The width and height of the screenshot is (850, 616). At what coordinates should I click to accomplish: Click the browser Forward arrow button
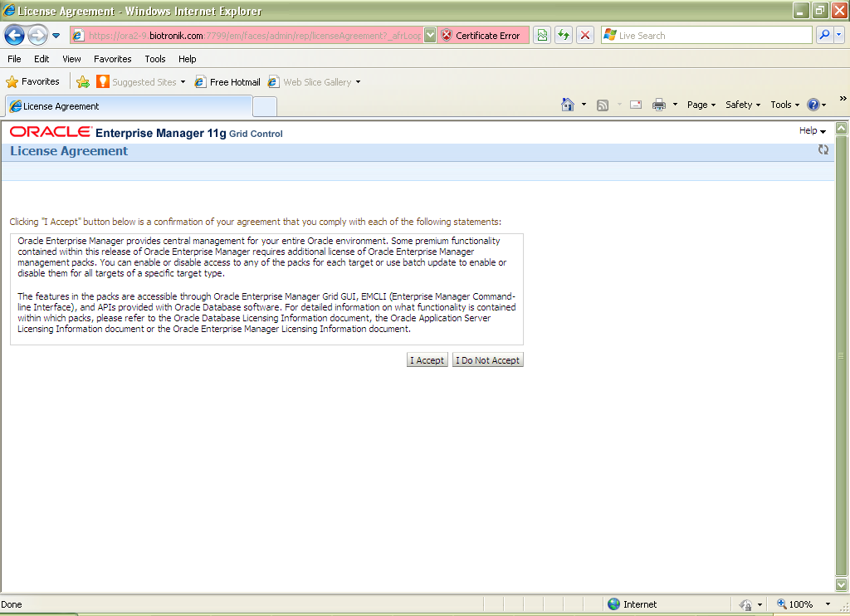point(37,36)
